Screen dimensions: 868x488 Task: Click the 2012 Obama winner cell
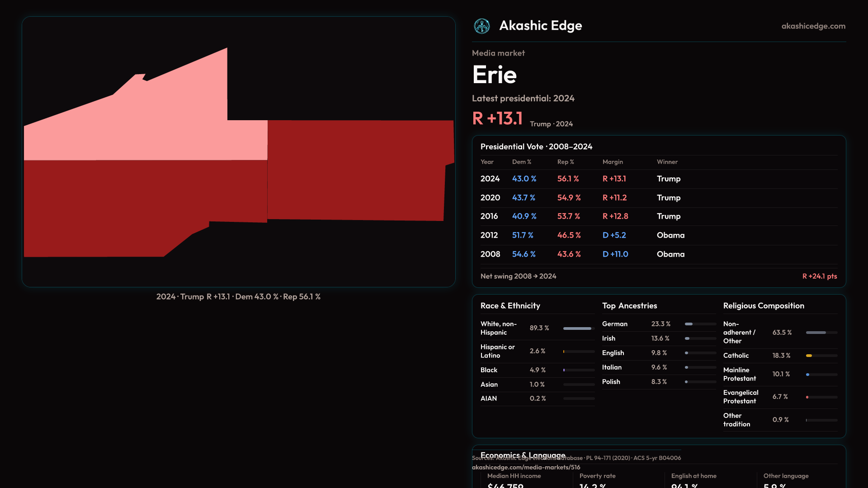coord(670,235)
